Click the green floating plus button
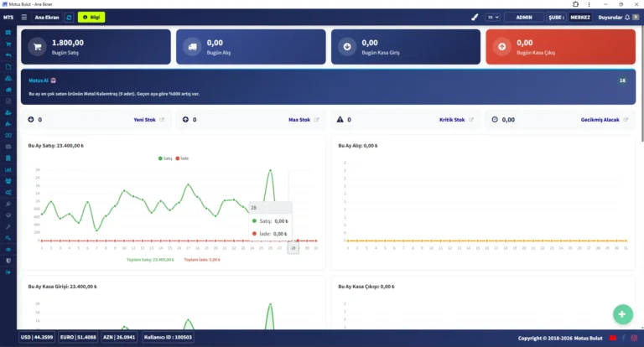The width and height of the screenshot is (644, 347). (x=623, y=314)
